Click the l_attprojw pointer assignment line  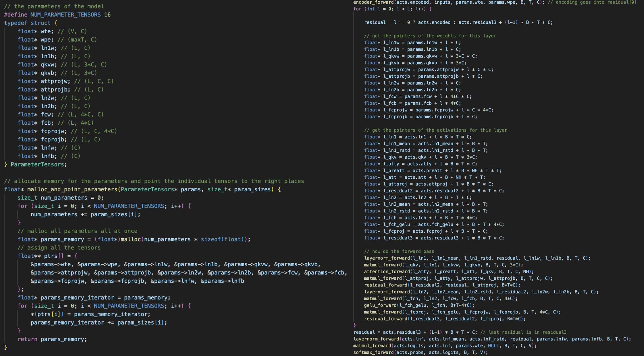(429, 70)
